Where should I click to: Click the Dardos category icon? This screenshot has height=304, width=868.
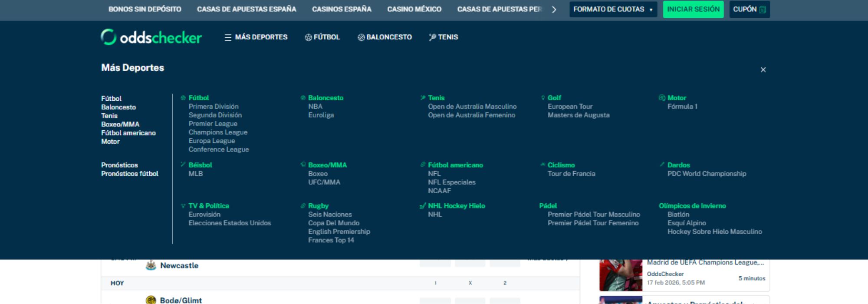[x=662, y=165]
